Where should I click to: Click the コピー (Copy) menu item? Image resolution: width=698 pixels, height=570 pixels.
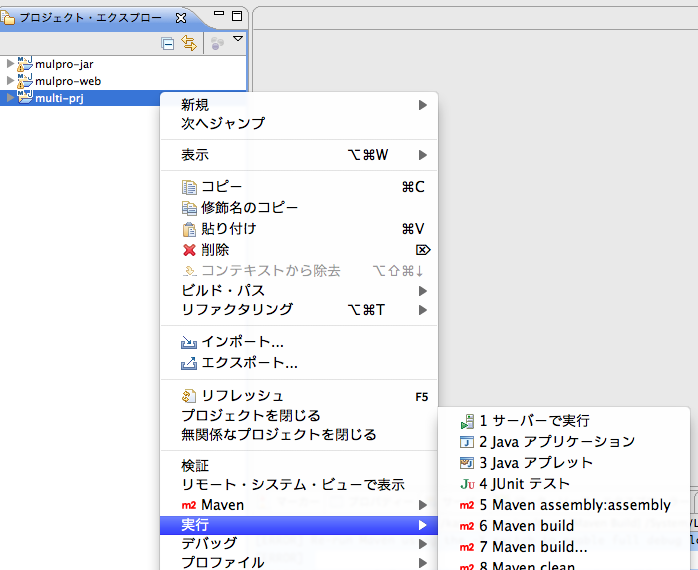click(221, 186)
